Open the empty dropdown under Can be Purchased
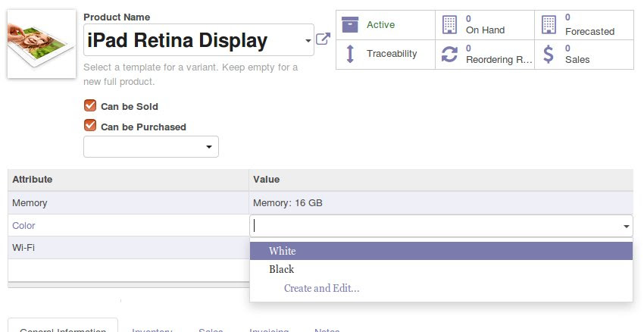The width and height of the screenshot is (644, 332). (x=151, y=147)
